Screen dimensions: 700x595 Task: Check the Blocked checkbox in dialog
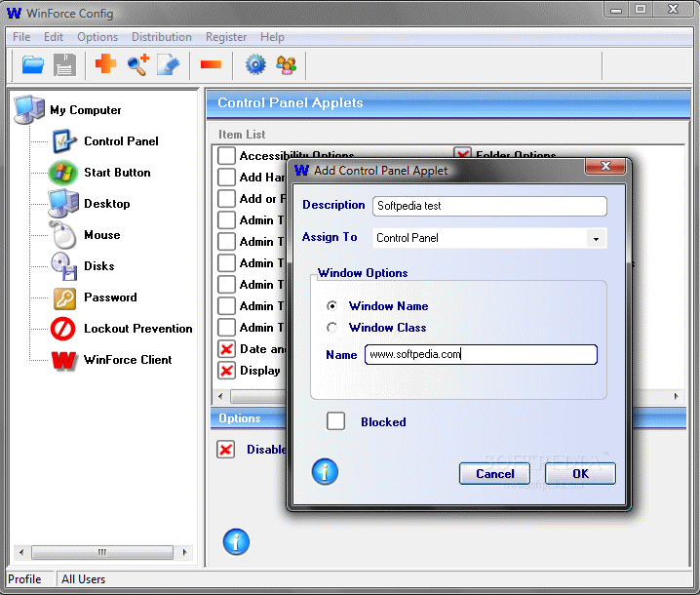pos(335,420)
